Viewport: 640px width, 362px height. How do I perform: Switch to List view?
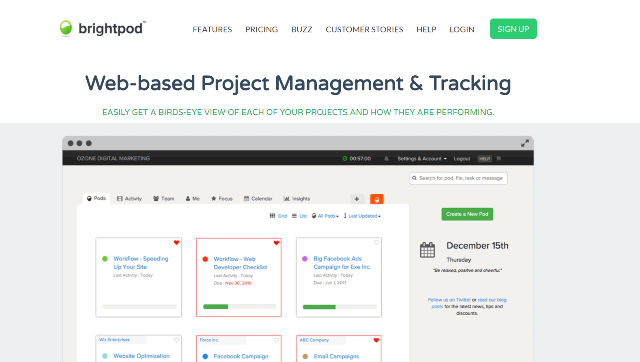300,216
